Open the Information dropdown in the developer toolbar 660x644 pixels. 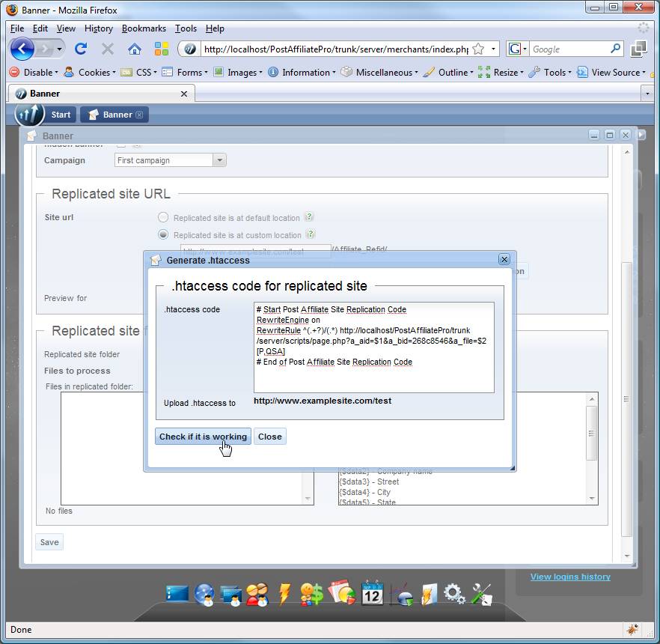click(x=302, y=73)
